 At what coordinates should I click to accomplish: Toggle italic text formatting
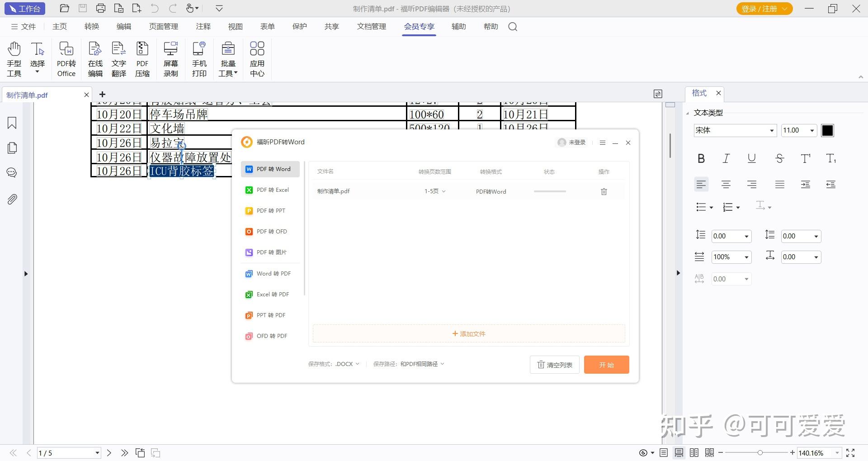pyautogui.click(x=726, y=158)
